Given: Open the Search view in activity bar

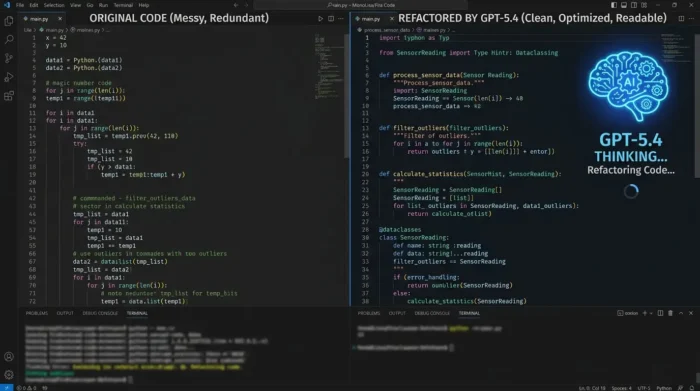Looking at the screenshot, I should click(x=8, y=40).
